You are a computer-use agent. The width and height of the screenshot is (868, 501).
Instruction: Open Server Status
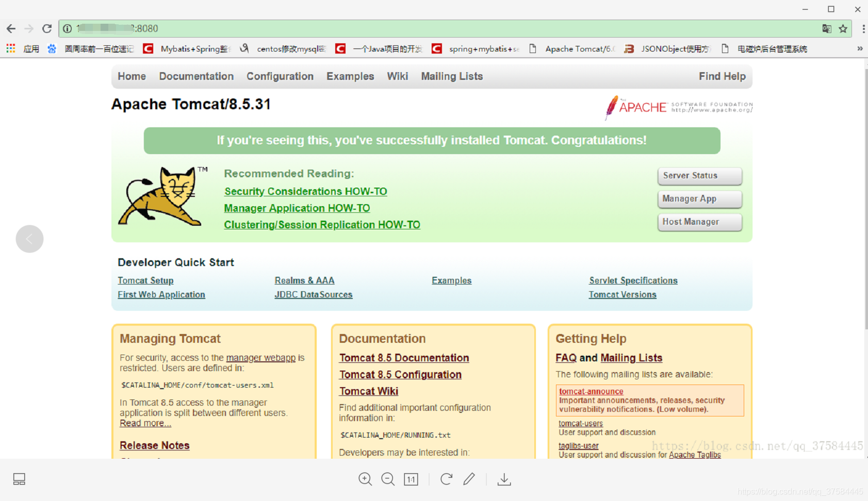click(x=699, y=175)
